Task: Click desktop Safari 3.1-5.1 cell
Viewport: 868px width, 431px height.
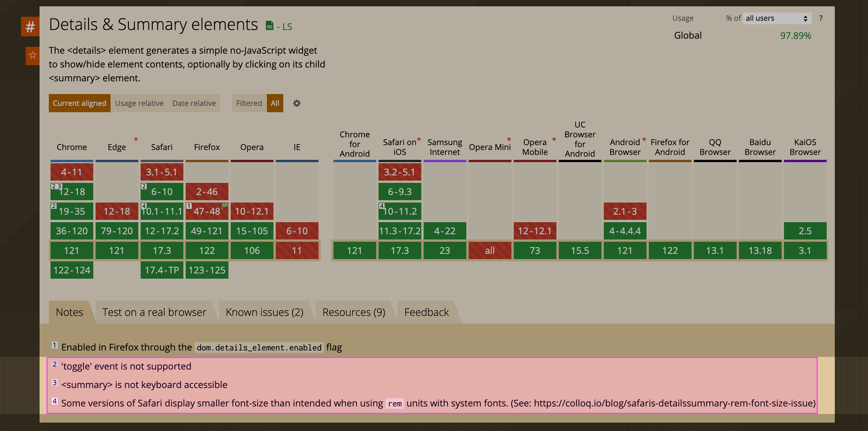Action: pyautogui.click(x=162, y=172)
